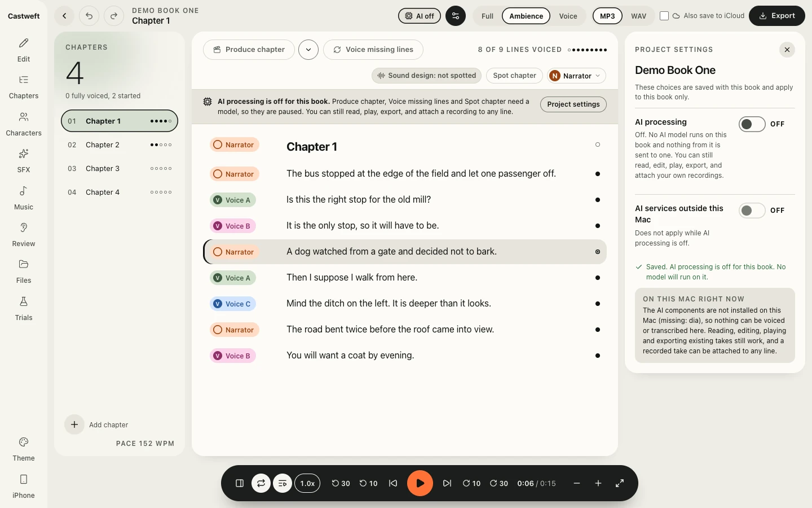Open the Theme picker
Image resolution: width=812 pixels, height=508 pixels.
(x=24, y=449)
